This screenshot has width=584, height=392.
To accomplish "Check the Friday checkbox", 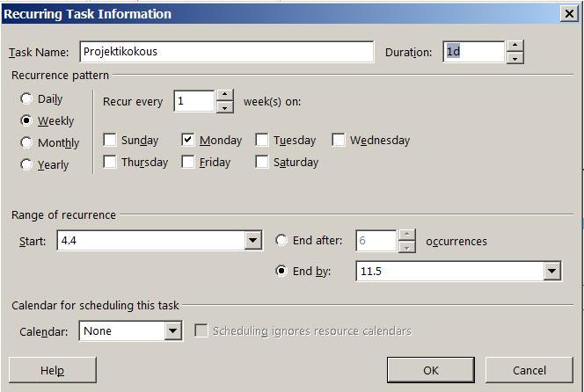I will pos(188,162).
